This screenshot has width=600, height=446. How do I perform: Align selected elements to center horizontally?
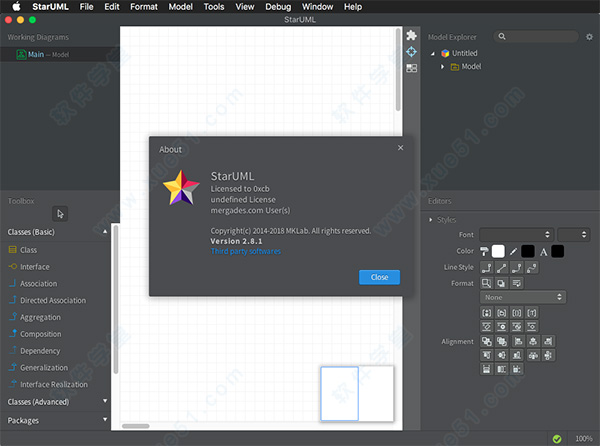click(533, 341)
